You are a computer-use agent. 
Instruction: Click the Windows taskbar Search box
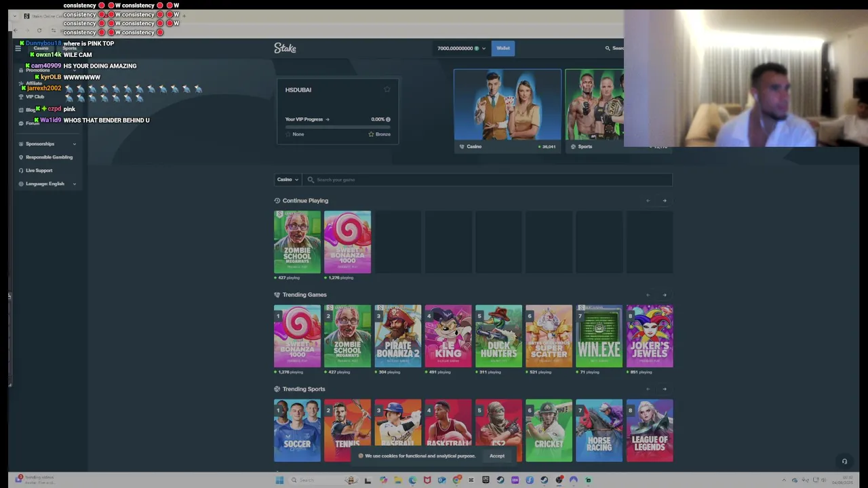323,480
